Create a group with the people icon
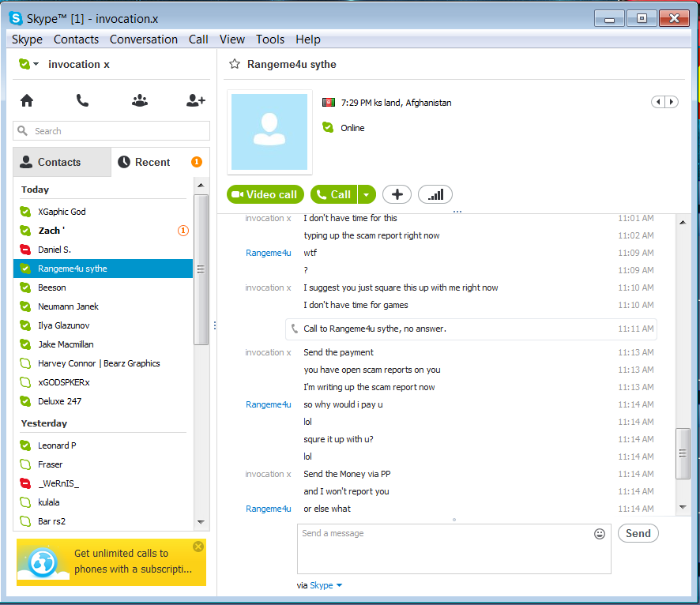 [x=140, y=100]
